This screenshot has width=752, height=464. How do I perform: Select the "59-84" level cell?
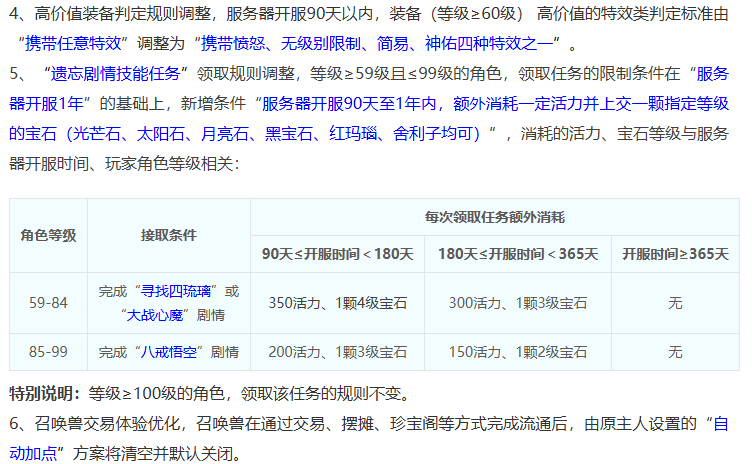click(x=48, y=302)
